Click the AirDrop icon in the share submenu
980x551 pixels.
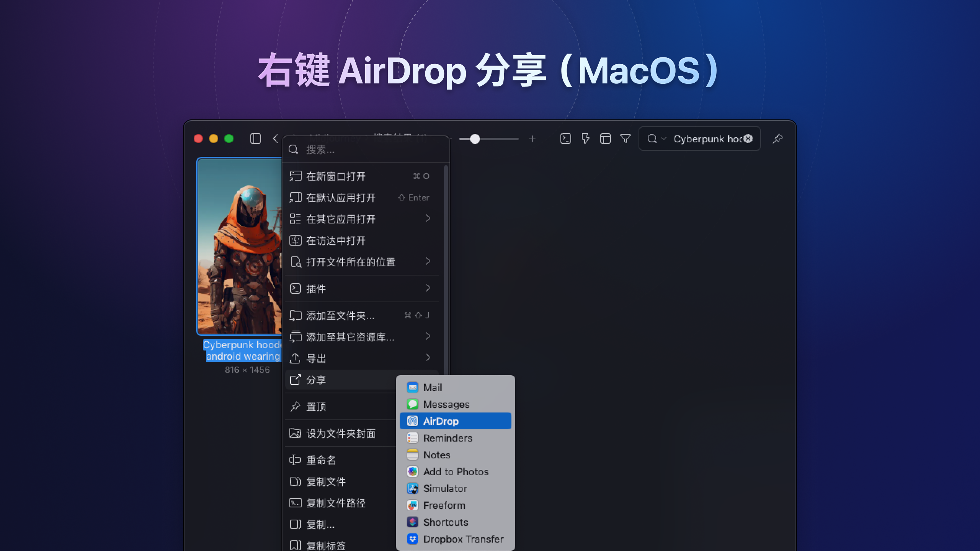412,421
